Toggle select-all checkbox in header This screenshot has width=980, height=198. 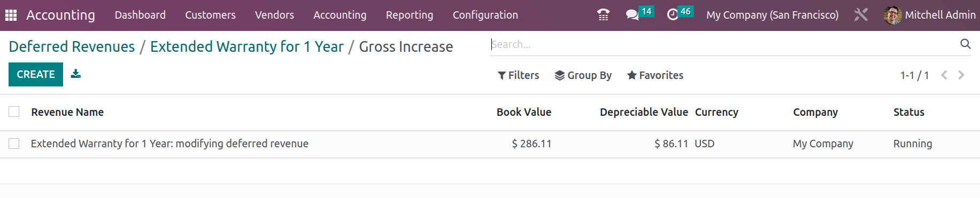tap(14, 112)
